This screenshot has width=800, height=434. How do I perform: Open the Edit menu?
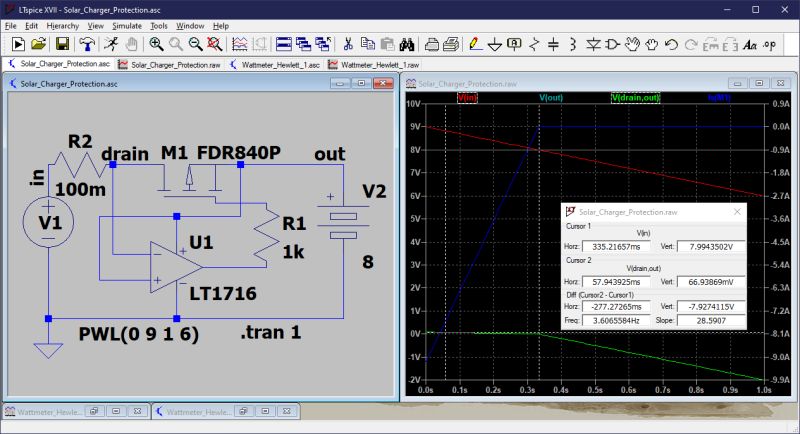[x=31, y=25]
